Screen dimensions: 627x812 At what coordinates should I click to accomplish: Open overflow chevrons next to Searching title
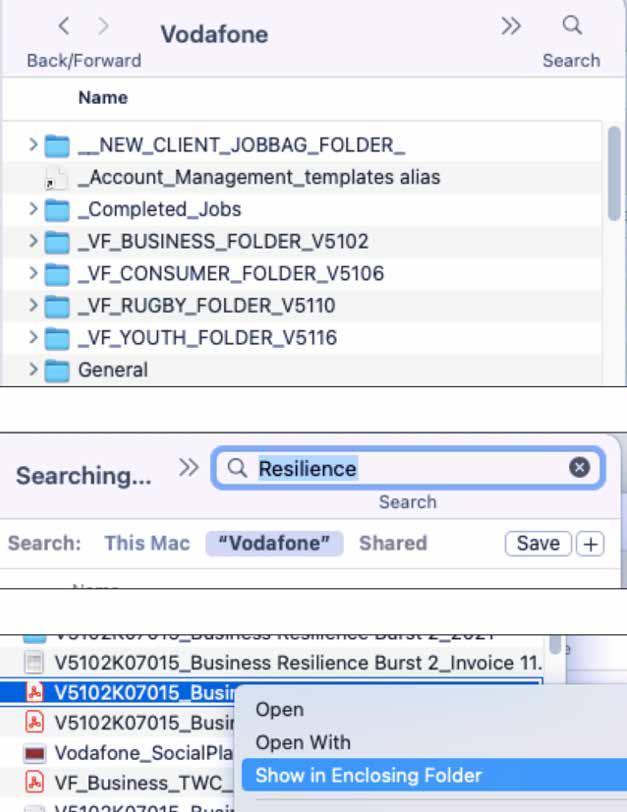pos(188,467)
